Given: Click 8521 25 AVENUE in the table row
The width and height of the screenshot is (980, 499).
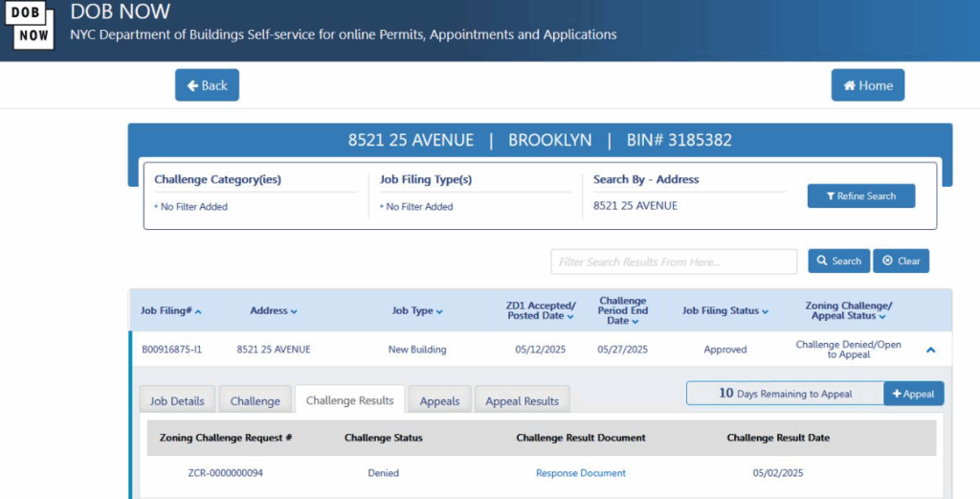Looking at the screenshot, I should (x=274, y=350).
